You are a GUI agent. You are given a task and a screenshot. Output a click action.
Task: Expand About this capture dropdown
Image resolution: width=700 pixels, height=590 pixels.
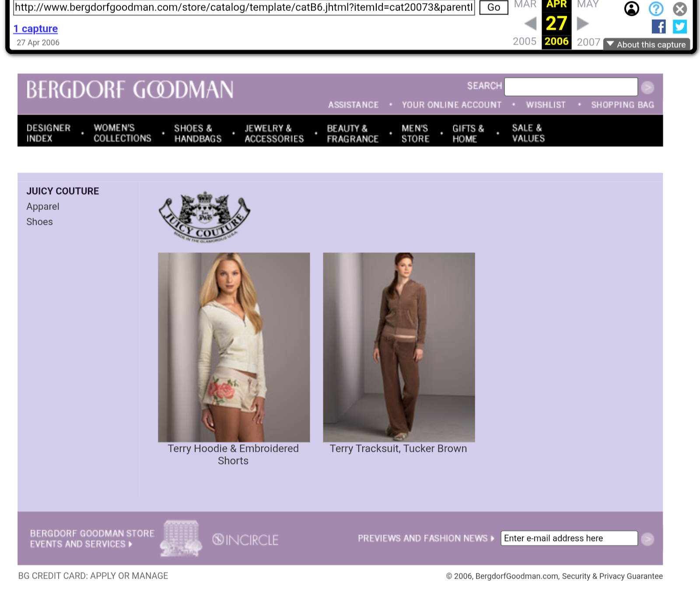tap(647, 44)
